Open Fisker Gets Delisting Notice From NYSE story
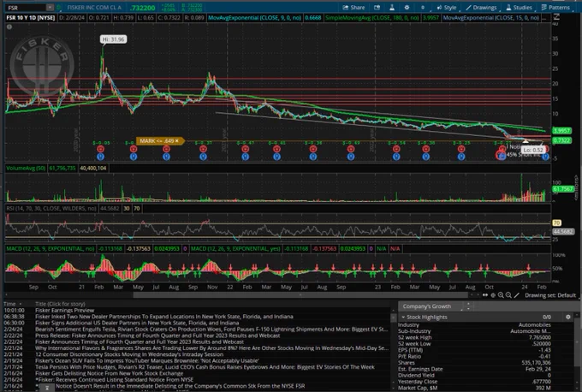 point(110,373)
